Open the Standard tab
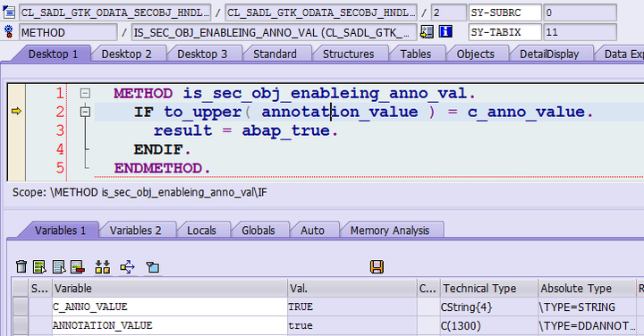 pyautogui.click(x=275, y=55)
